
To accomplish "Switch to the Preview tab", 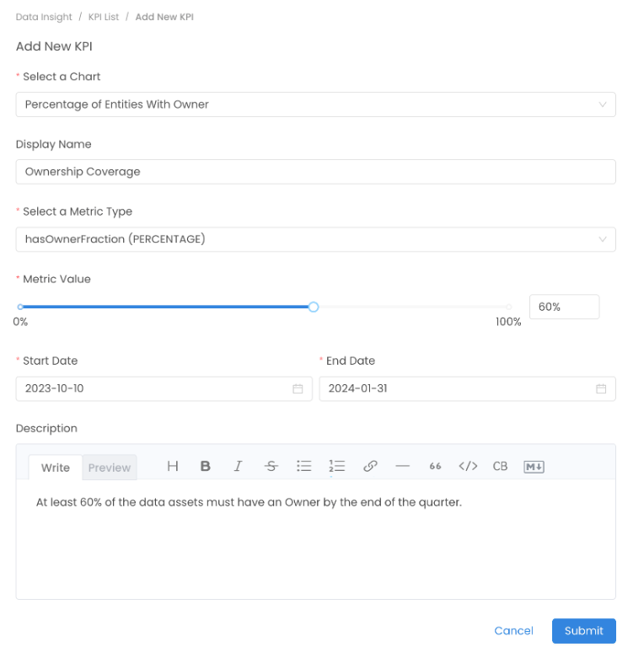I will (110, 468).
